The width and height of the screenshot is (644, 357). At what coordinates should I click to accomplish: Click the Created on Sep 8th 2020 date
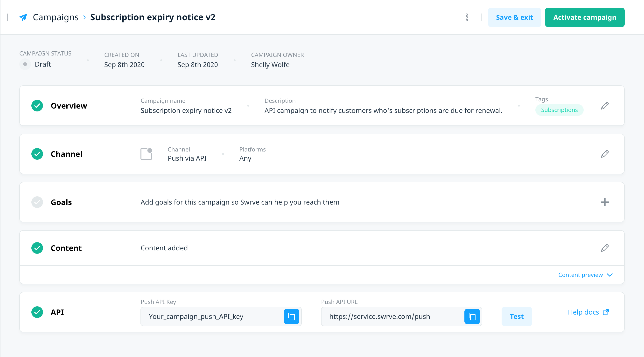pyautogui.click(x=124, y=65)
